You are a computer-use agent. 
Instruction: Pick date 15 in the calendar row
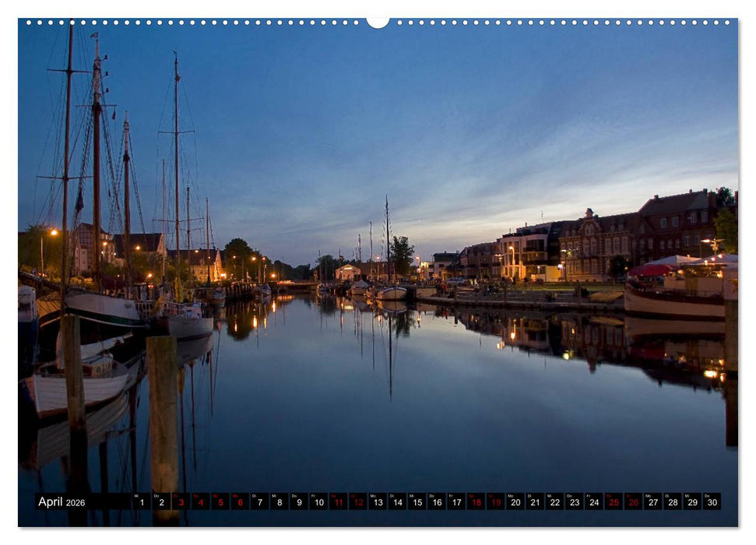pos(417,502)
